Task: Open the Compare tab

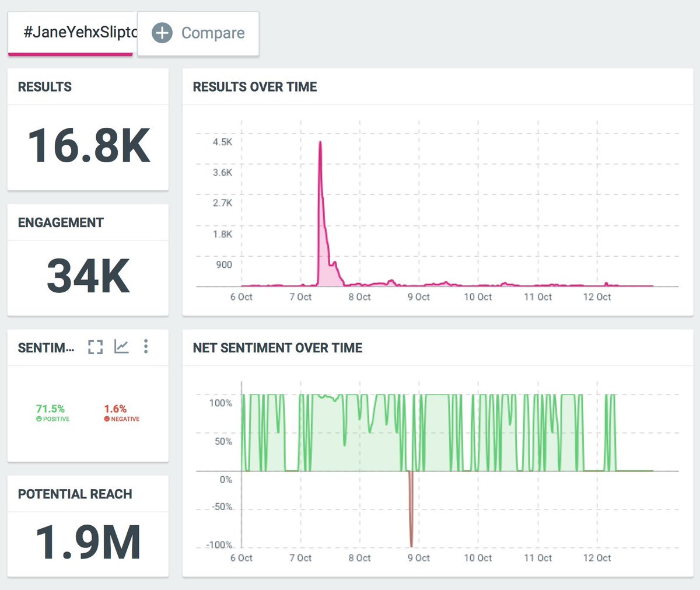Action: [x=198, y=33]
